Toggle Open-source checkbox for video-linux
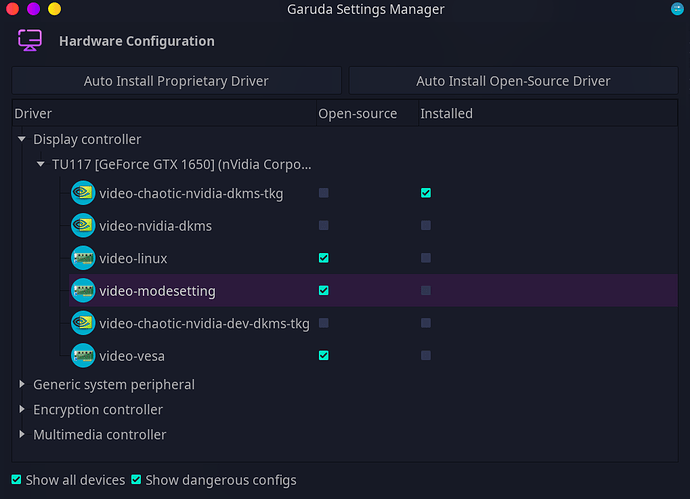Screen dimensions: 690x499 pos(323,258)
